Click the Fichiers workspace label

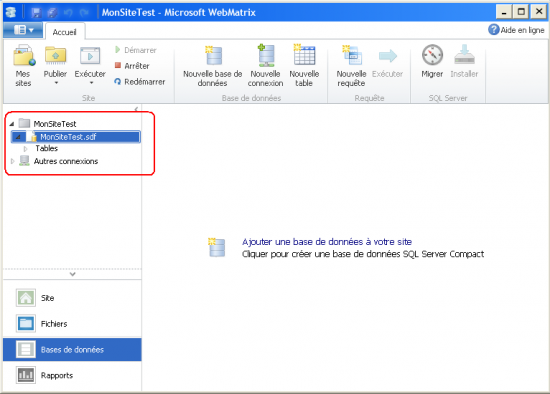(54, 323)
